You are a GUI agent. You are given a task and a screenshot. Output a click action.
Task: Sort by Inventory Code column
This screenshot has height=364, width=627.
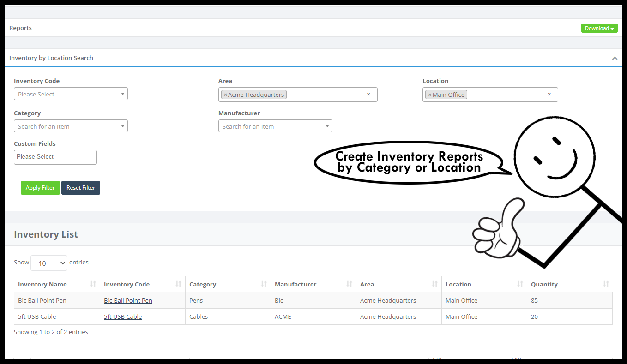click(143, 284)
